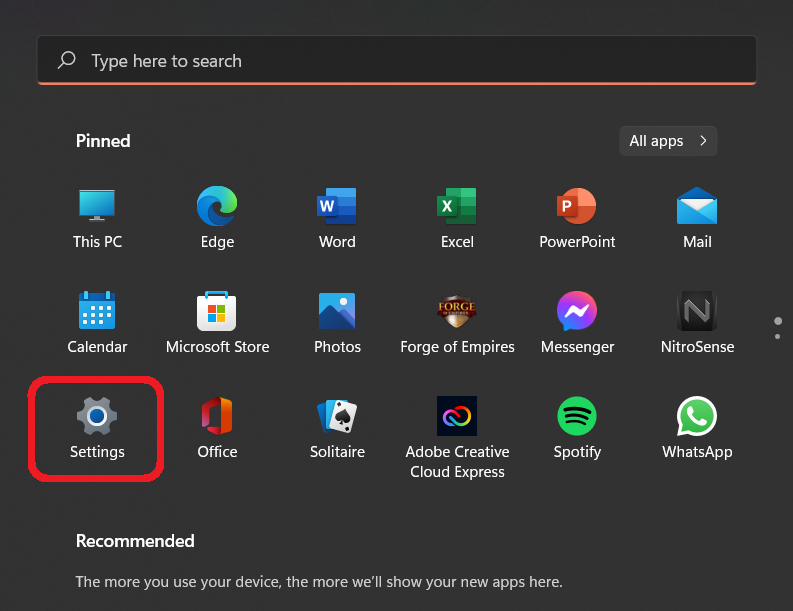Open Spotify
793x611 pixels.
(577, 428)
